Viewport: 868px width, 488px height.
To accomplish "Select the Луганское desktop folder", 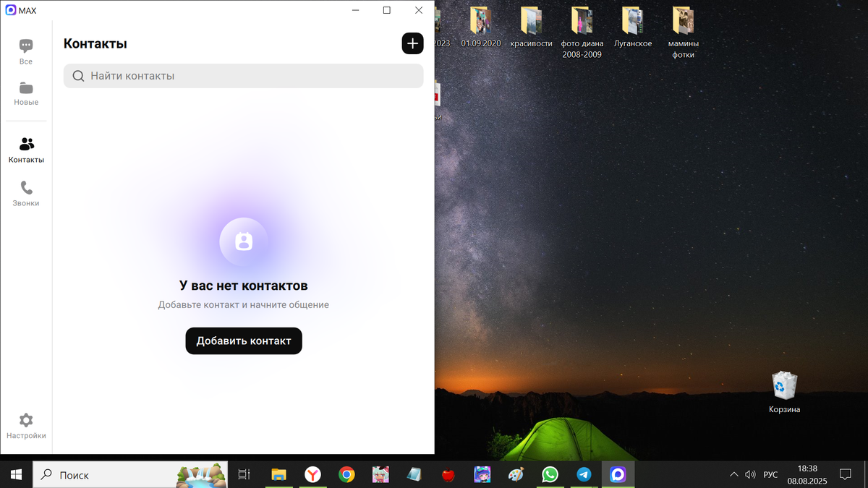I will coord(633,27).
